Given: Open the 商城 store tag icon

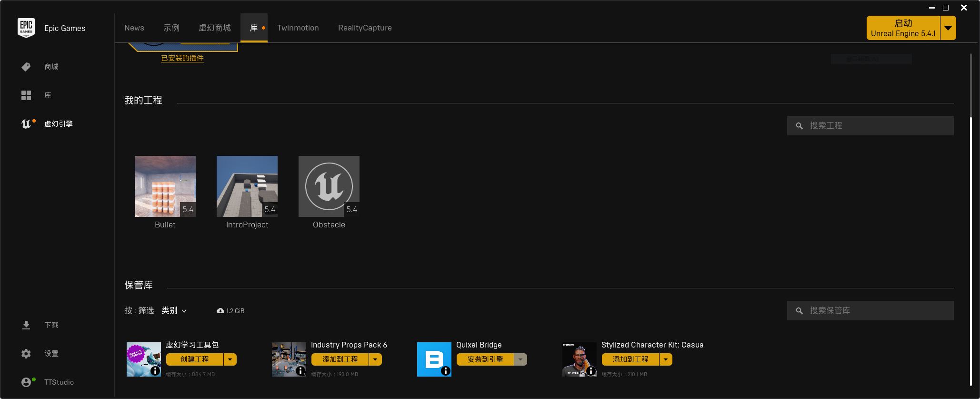Looking at the screenshot, I should tap(26, 67).
